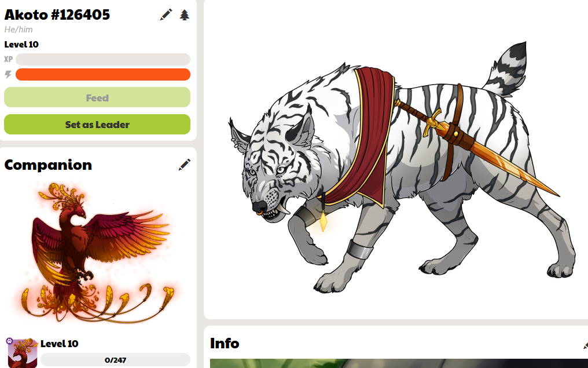The height and width of the screenshot is (368, 588).
Task: Open the small phoenix companion thumbnail
Action: point(23,354)
